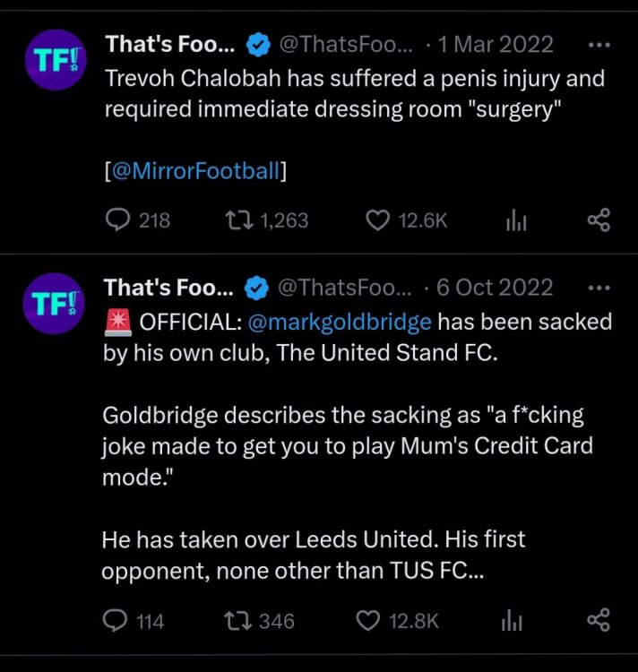Open the @markgoldbridge profile link
The image size is (638, 672).
340,322
